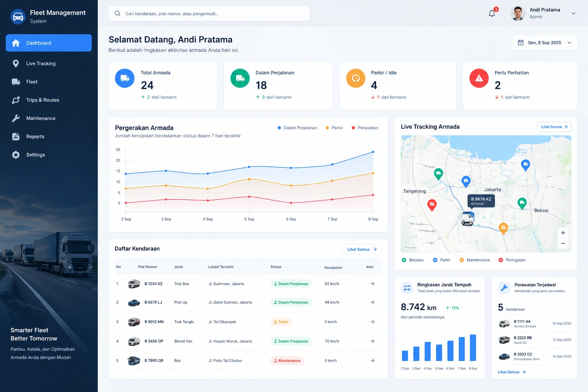Click the blue Total Armada truck icon
This screenshot has width=588, height=392.
(125, 78)
